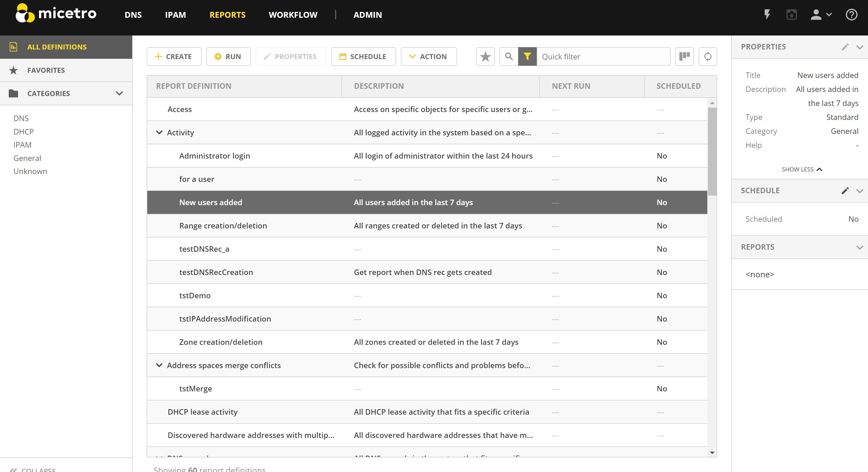Edit Properties using the pencil icon
Viewport: 868px width, 472px height.
click(x=845, y=47)
